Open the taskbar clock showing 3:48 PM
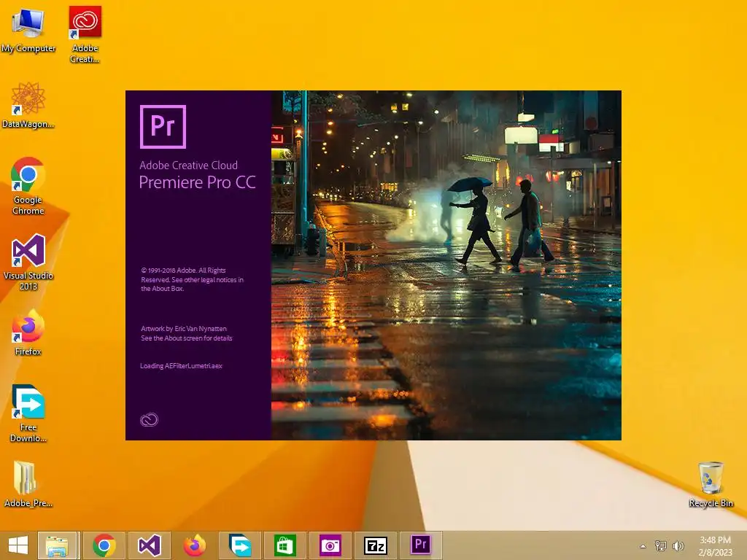Viewport: 747px width, 560px height. [x=715, y=545]
